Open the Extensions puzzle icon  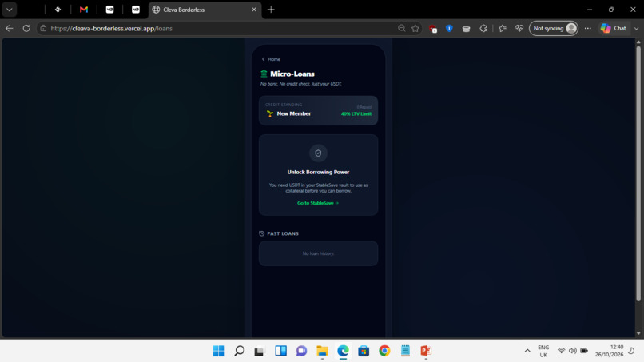click(x=483, y=28)
